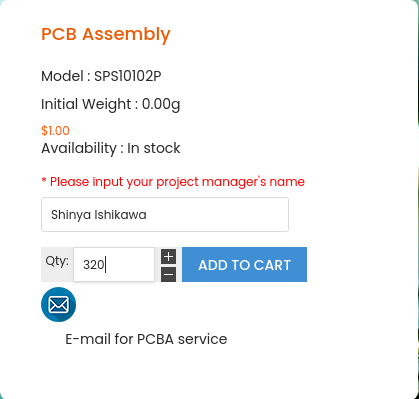Click the Qty: label
Viewport: 419px width, 399px height.
pos(57,261)
